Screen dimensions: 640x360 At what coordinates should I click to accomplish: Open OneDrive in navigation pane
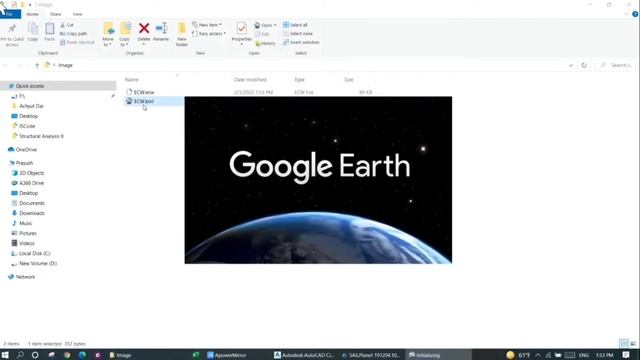tap(26, 150)
